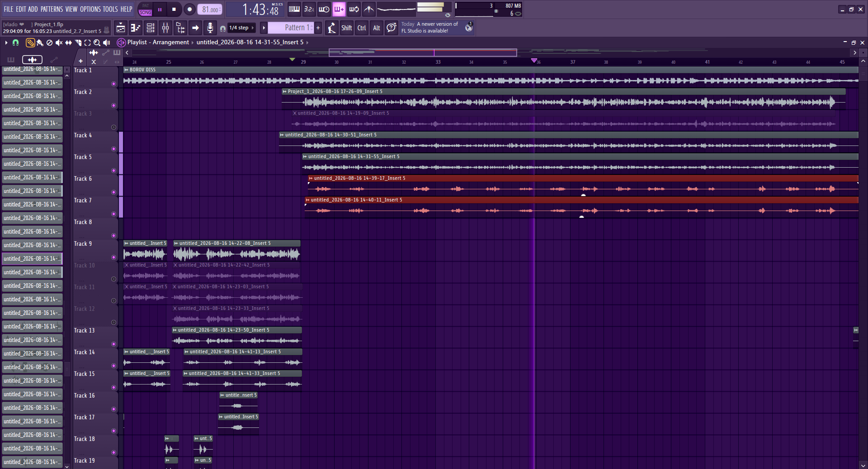Select the Draw pencil tool in playlist
This screenshot has width=868, height=469.
pos(30,42)
